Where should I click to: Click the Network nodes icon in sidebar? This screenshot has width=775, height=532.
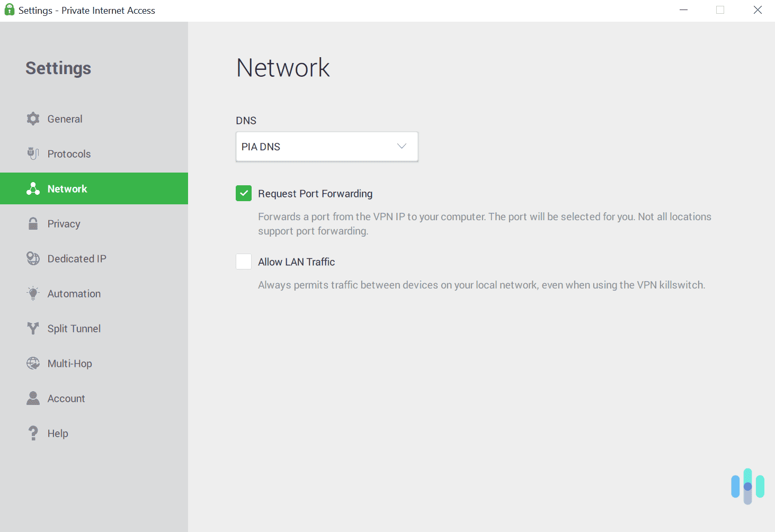pos(33,188)
